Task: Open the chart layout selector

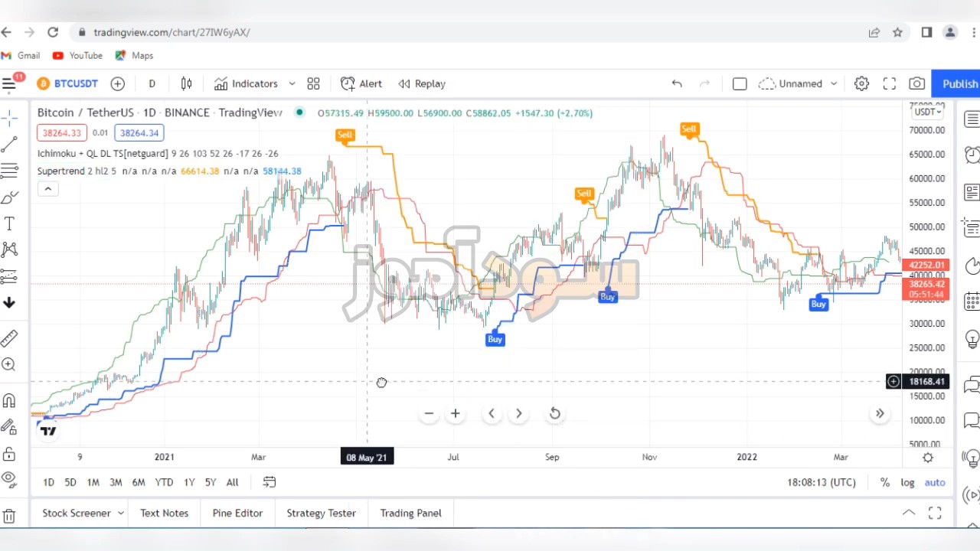Action: click(x=740, y=83)
